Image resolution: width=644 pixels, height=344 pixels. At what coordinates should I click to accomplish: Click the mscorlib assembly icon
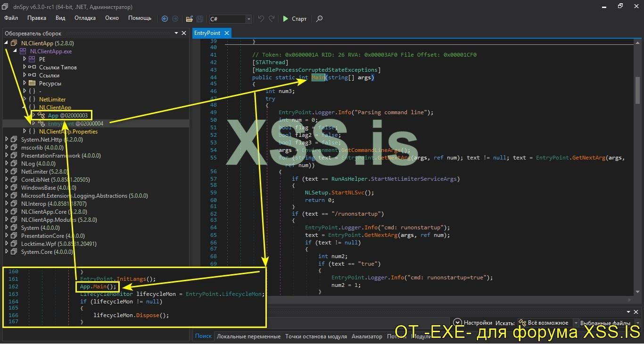14,147
